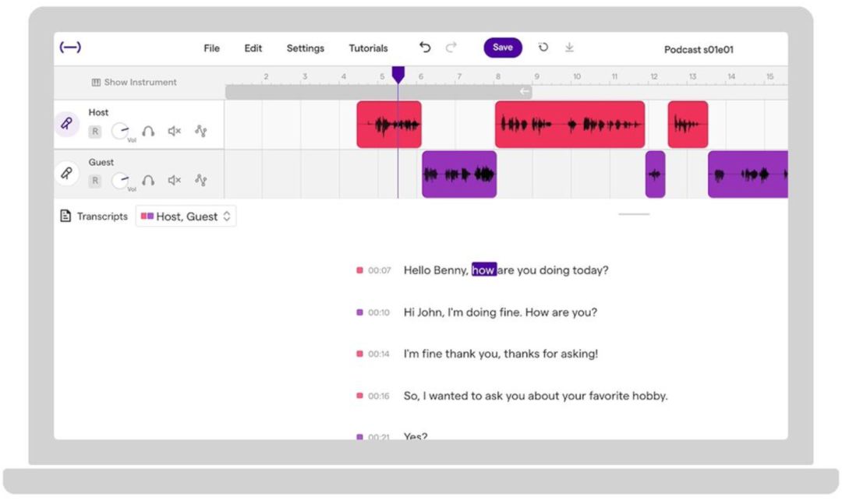The image size is (842, 504).
Task: Click the highlighted word "how"
Action: (x=484, y=270)
